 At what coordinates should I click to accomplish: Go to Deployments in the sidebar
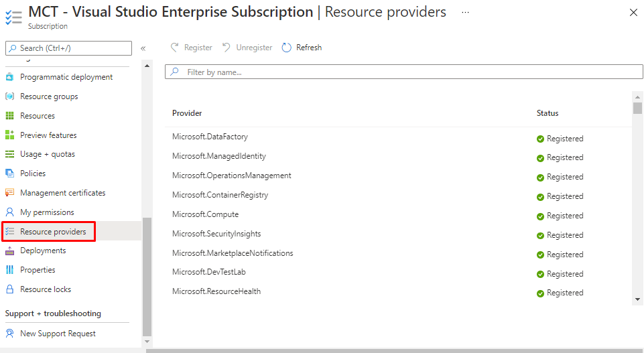(43, 251)
